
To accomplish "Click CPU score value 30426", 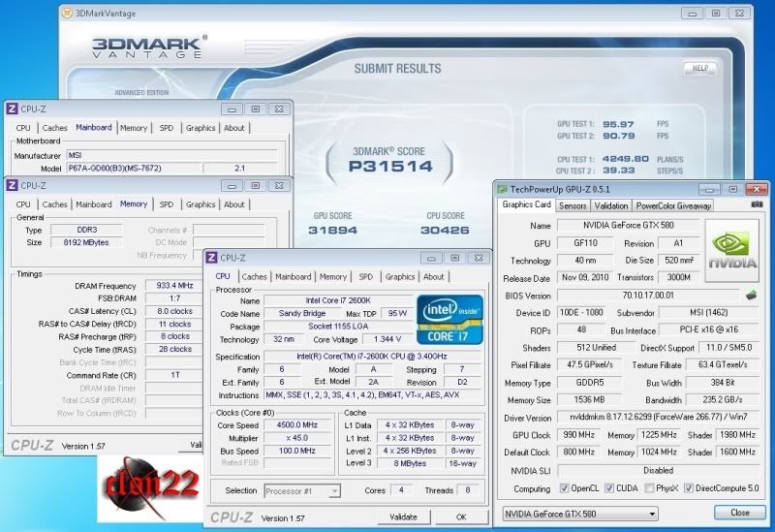I will [x=445, y=230].
